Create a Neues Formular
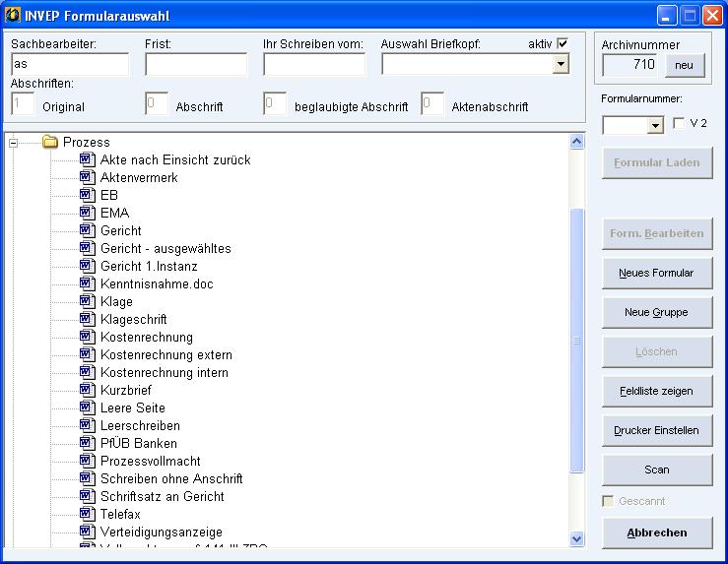 click(657, 273)
